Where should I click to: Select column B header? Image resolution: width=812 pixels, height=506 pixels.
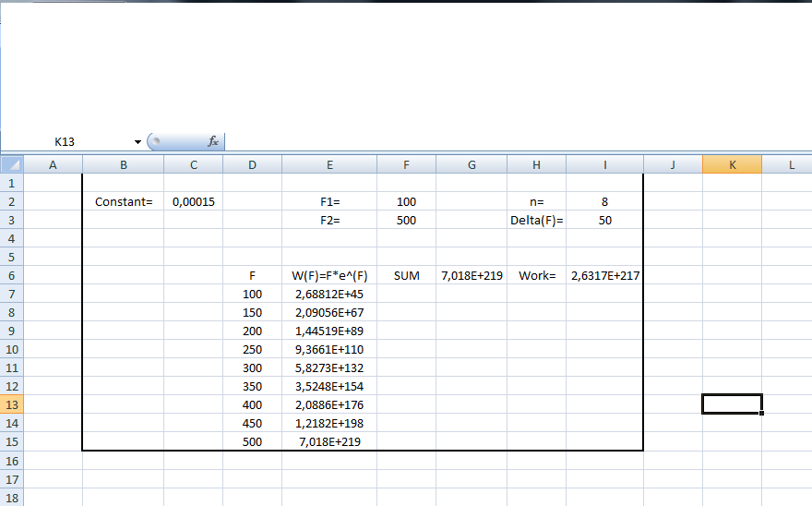pos(123,165)
